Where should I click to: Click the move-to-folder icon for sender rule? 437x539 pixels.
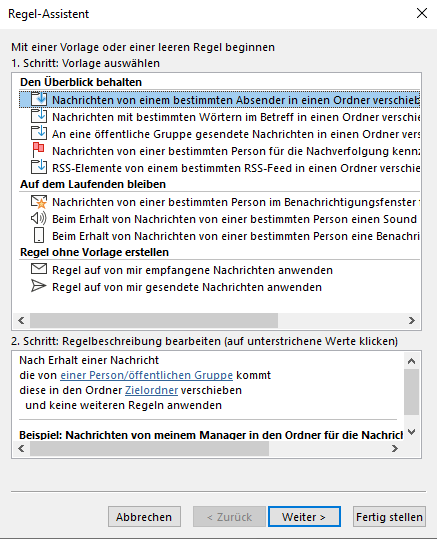click(x=39, y=99)
